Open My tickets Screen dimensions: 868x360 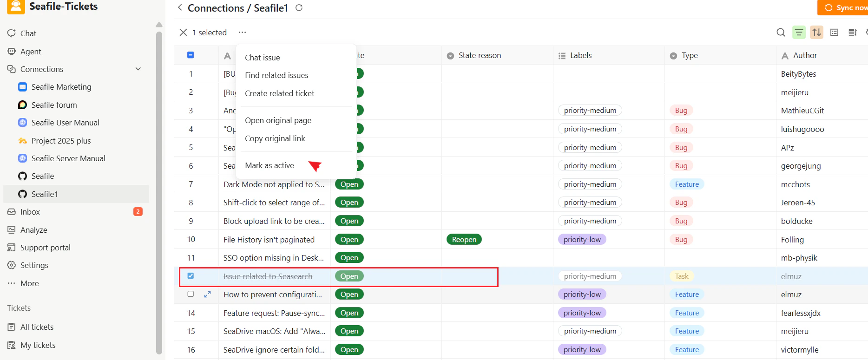(x=38, y=345)
